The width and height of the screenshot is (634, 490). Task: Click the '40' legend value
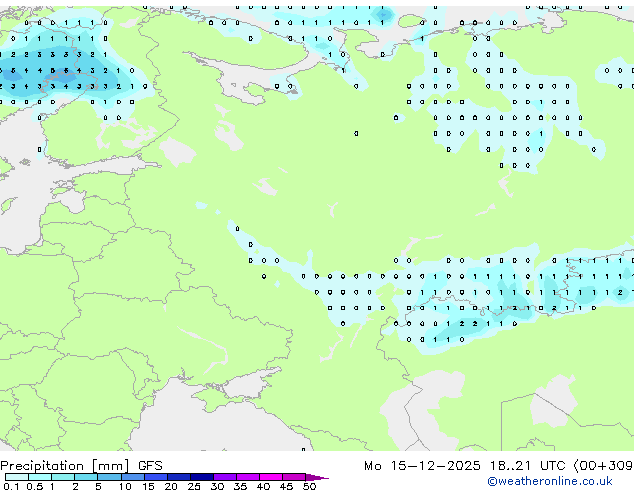tap(264, 486)
